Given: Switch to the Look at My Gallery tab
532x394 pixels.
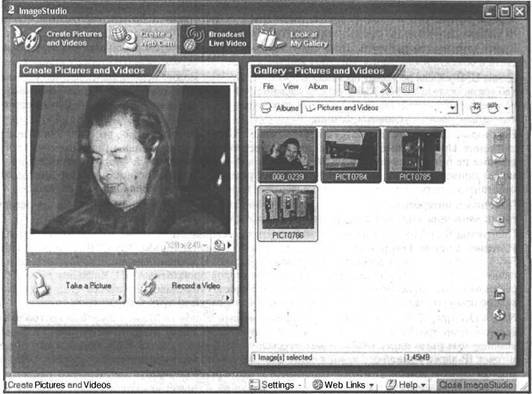Looking at the screenshot, I should tap(292, 39).
